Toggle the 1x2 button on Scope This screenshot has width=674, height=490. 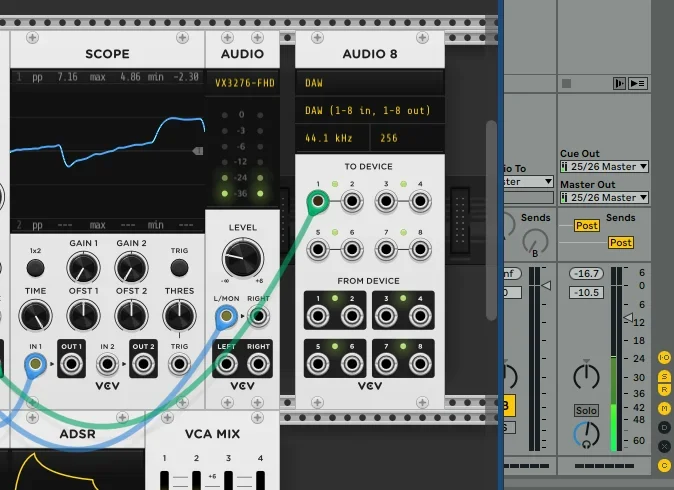click(x=35, y=268)
